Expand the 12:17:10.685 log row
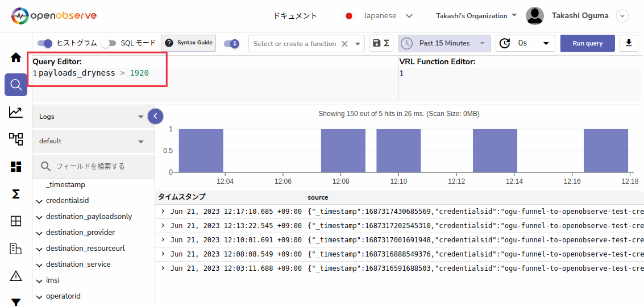 pos(163,212)
